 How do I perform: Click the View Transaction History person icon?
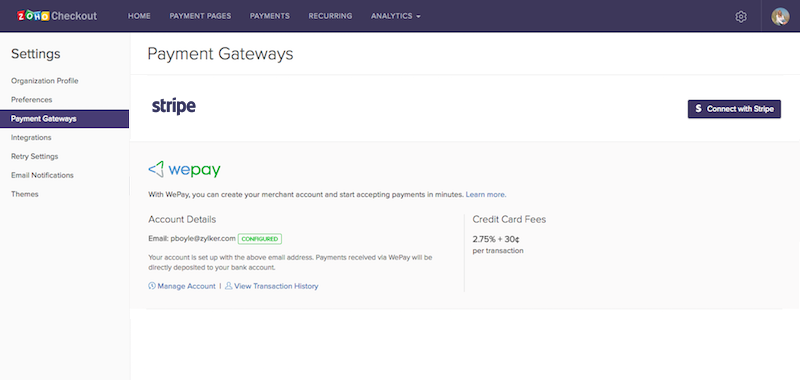click(229, 286)
